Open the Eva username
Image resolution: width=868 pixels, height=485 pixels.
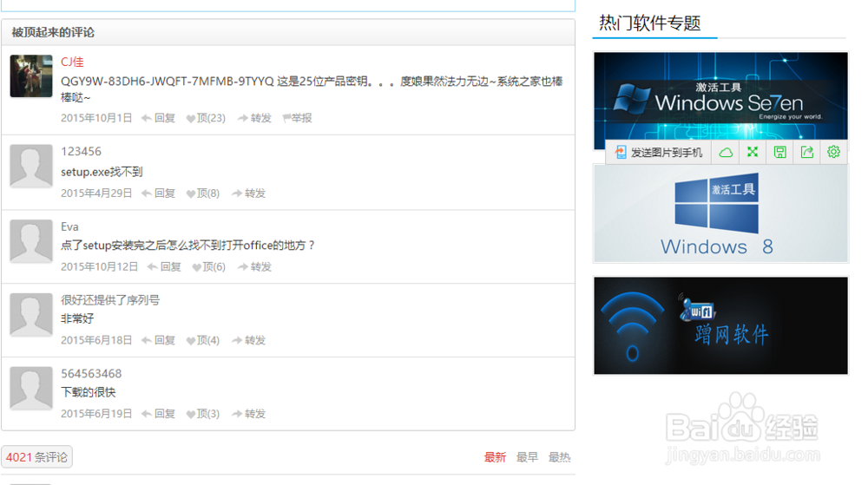tap(69, 226)
